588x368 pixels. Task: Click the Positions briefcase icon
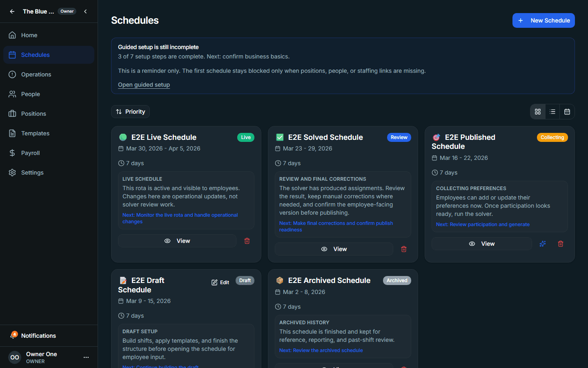12,114
